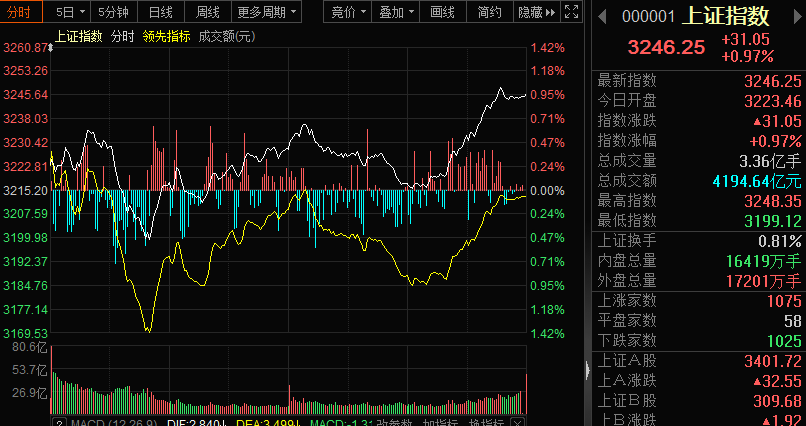This screenshot has height=426, width=806.
Task: Go to previous stock with left arrow
Action: coord(603,16)
